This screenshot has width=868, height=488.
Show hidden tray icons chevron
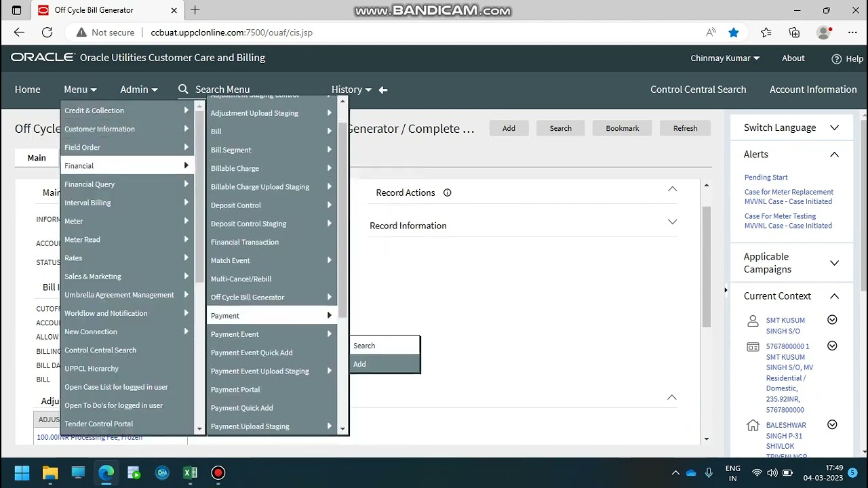(675, 472)
